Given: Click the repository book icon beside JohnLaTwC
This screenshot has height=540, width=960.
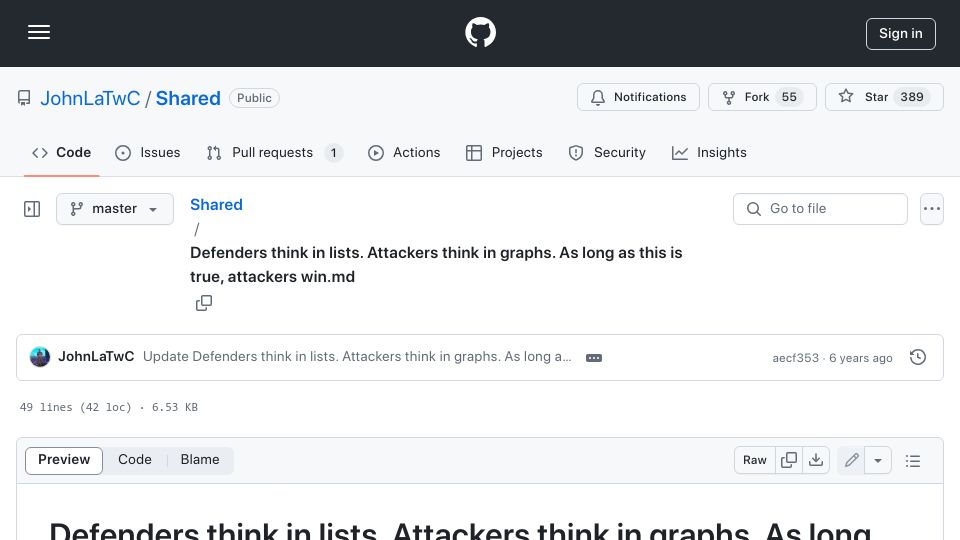Looking at the screenshot, I should click(24, 99).
